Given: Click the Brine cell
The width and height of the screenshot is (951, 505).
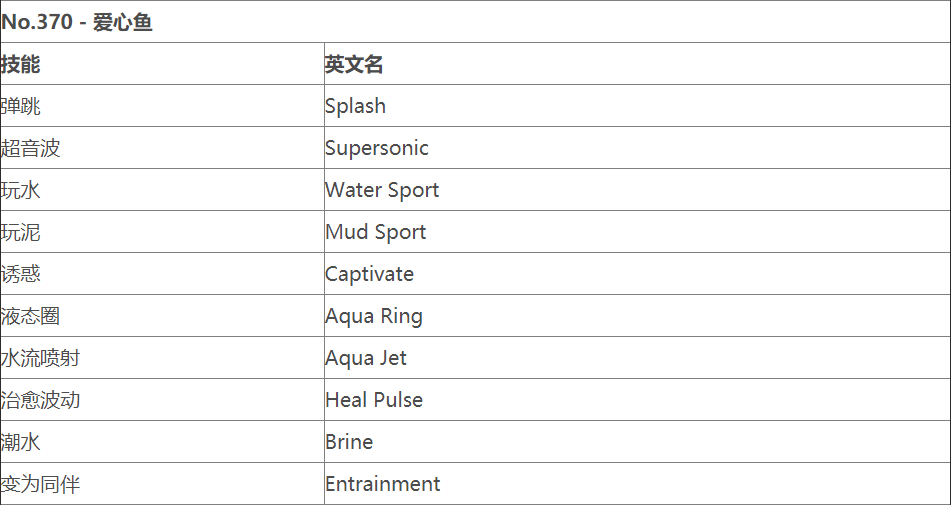Looking at the screenshot, I should (349, 442).
